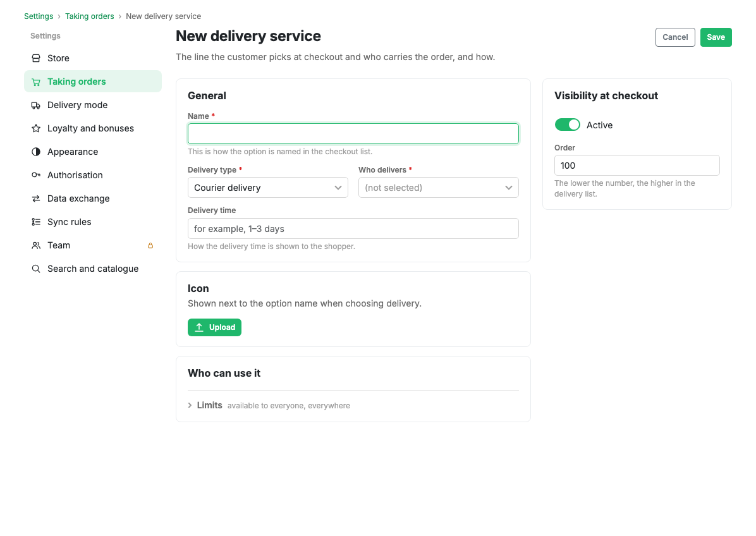This screenshot has width=756, height=536.
Task: Open Loyalty and bonuses settings
Action: [92, 129]
